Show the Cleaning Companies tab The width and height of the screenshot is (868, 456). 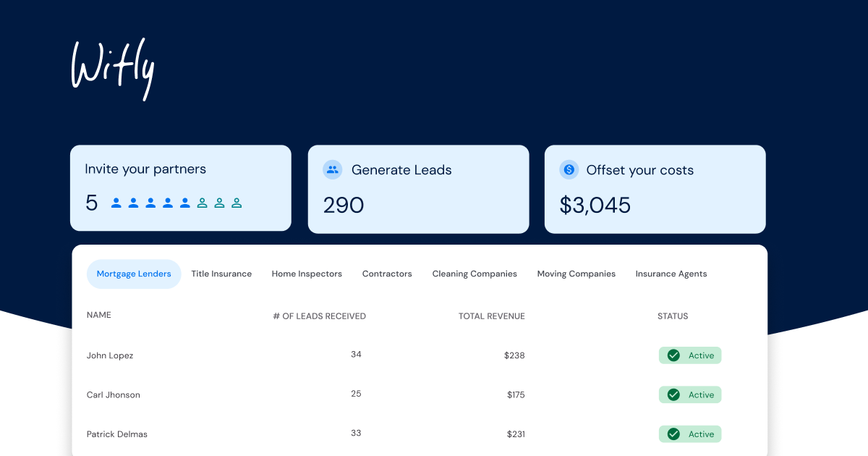coord(475,274)
